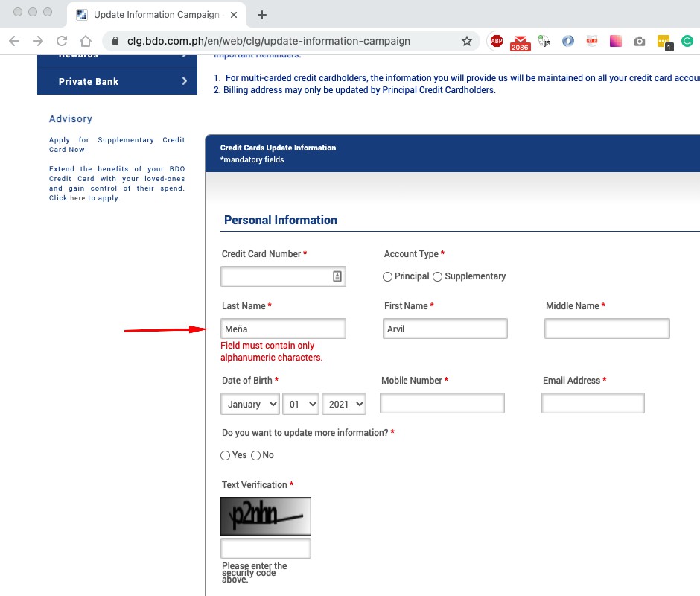Click the 'here' link to apply
The width and height of the screenshot is (700, 596).
(x=77, y=198)
